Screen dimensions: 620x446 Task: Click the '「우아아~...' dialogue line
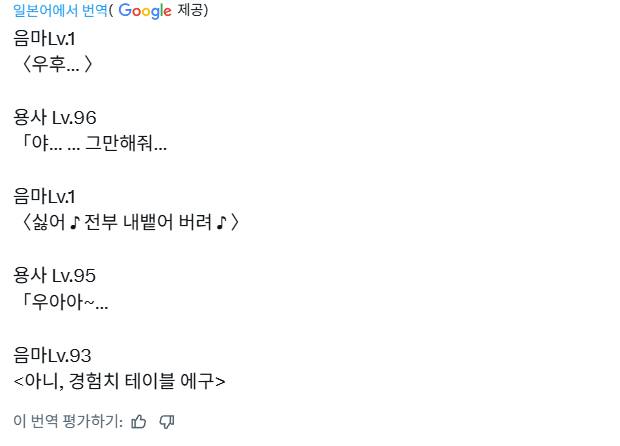pos(61,302)
